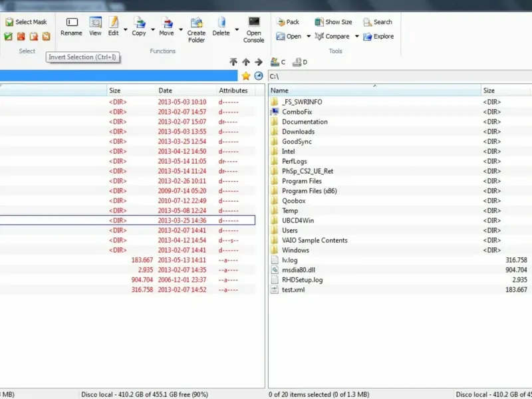Expand the Open tool dropdown arrow

[x=309, y=37]
